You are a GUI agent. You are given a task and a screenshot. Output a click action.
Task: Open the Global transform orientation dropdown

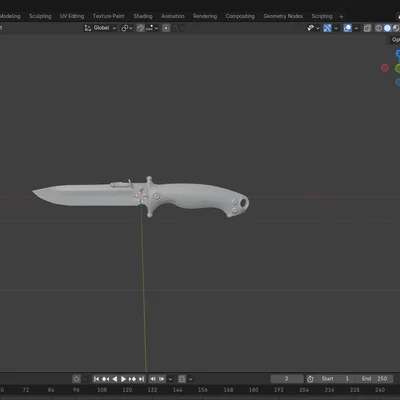[100, 28]
